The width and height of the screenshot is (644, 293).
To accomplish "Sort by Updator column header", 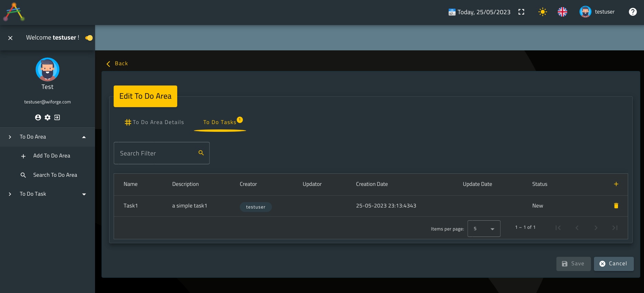I will click(312, 184).
